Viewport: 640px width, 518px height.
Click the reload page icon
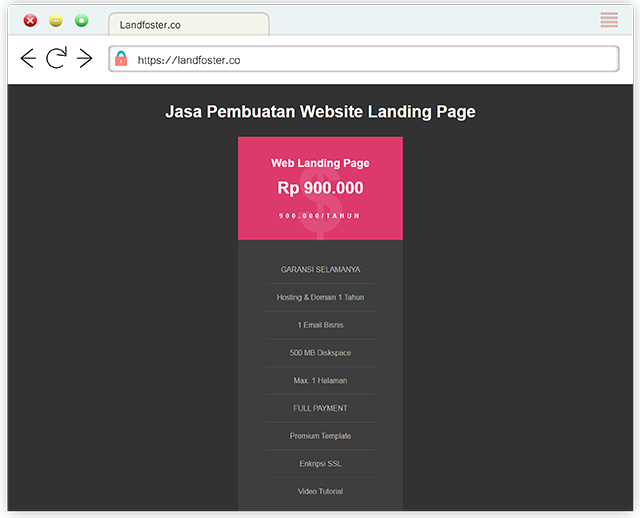click(x=56, y=59)
